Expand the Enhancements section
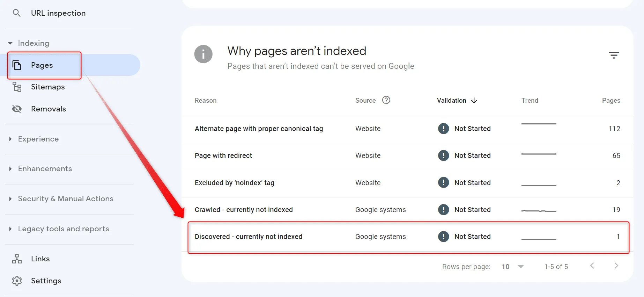Screen dimensions: 644x297 pyautogui.click(x=10, y=168)
